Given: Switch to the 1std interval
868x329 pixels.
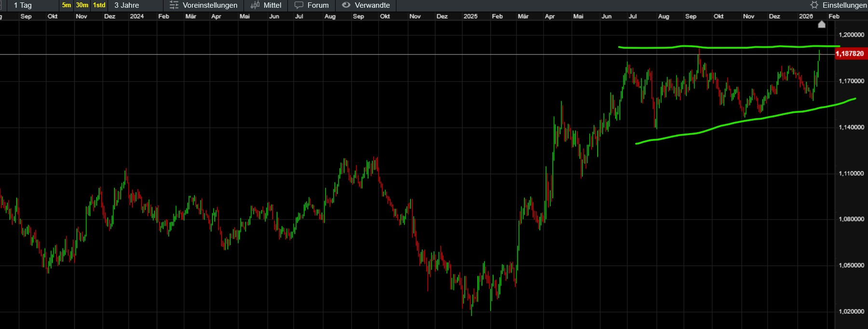Looking at the screenshot, I should tap(99, 5).
